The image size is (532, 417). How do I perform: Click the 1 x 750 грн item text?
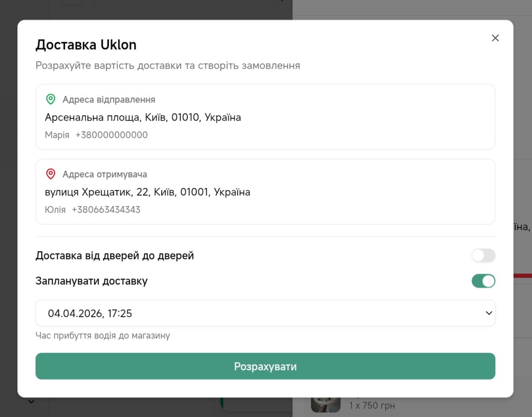coord(372,406)
